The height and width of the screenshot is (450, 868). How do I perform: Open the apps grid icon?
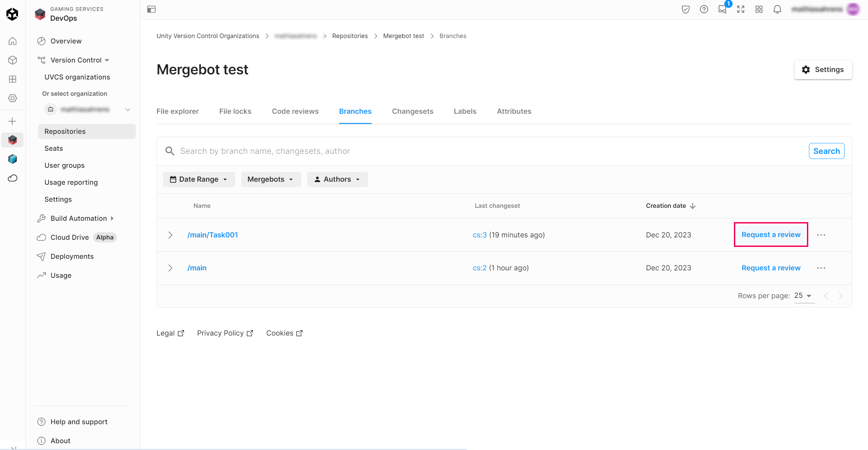click(759, 10)
